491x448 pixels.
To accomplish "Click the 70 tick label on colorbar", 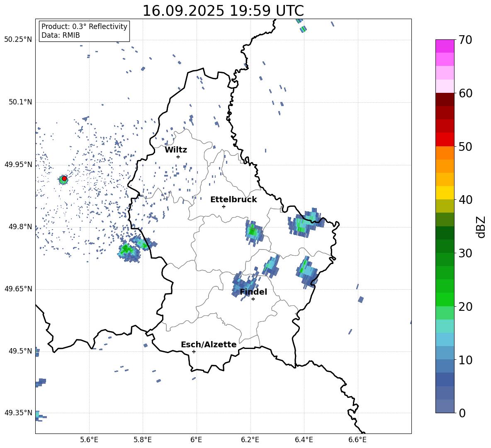I will (x=465, y=40).
